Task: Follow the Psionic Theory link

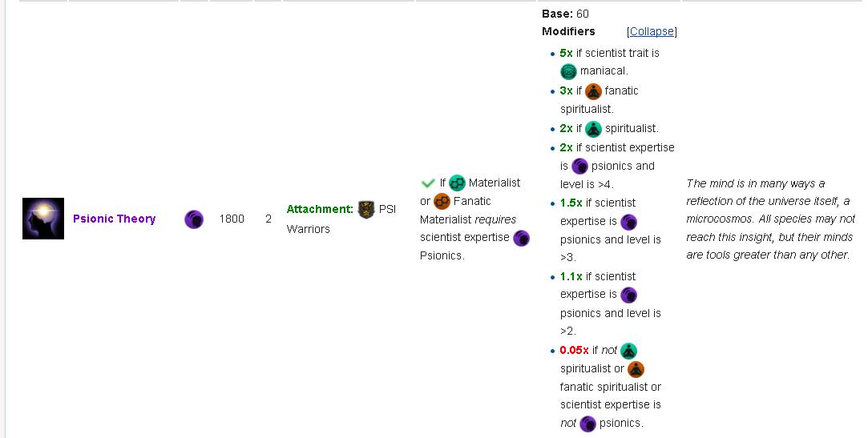Action: tap(114, 219)
